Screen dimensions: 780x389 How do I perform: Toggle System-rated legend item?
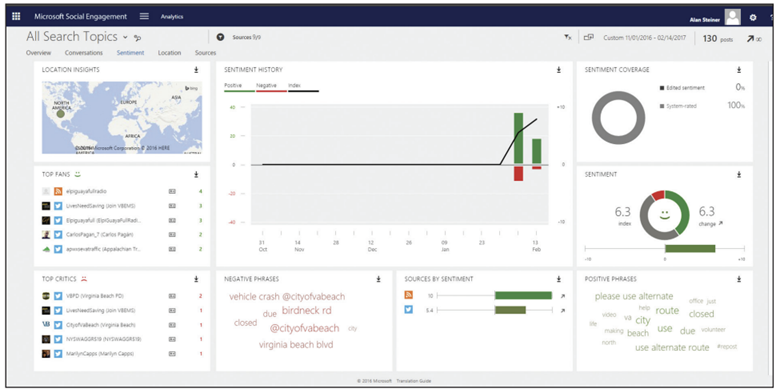click(x=678, y=106)
